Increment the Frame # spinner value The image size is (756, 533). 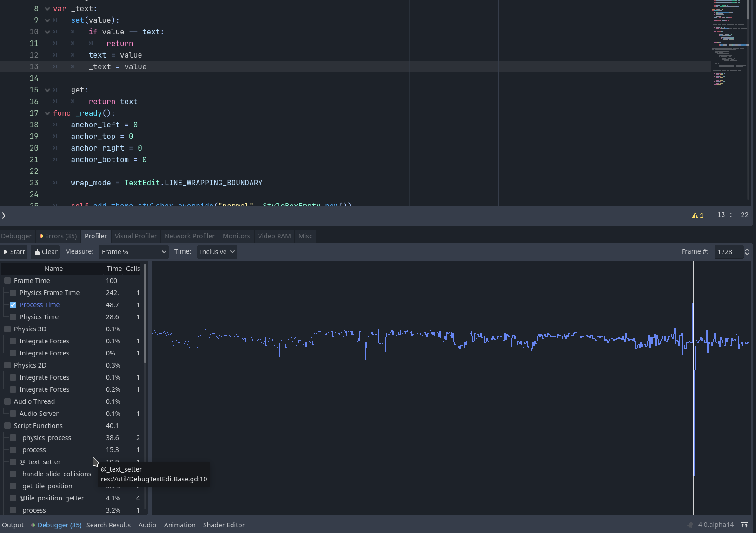(x=747, y=249)
